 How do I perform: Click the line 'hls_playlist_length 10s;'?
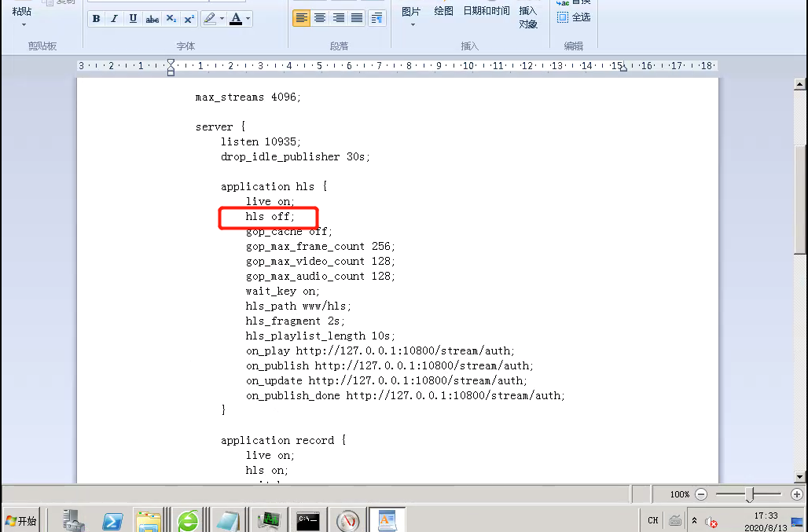(x=320, y=336)
